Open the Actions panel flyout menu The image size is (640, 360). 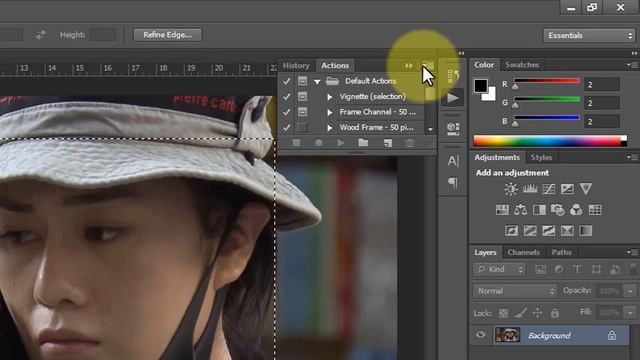click(428, 66)
